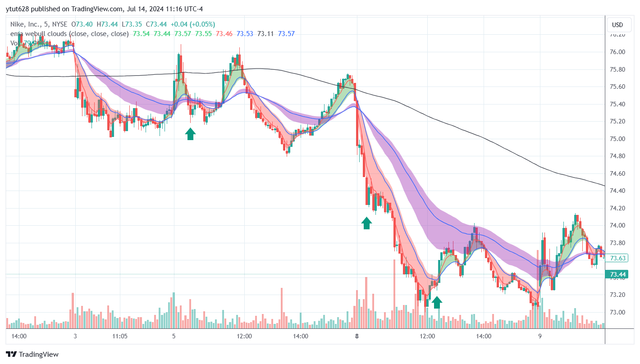Click the Jul 14, 2024 publish date
640x364 pixels.
(x=146, y=9)
